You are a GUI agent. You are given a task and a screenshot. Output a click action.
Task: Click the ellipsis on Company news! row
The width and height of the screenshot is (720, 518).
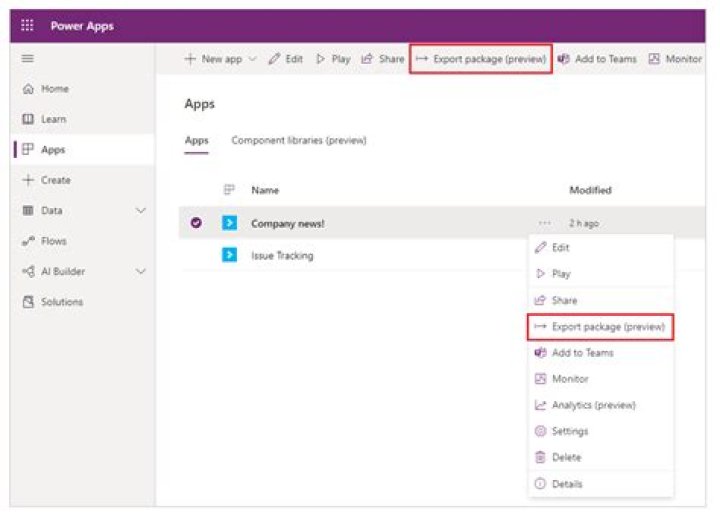545,223
